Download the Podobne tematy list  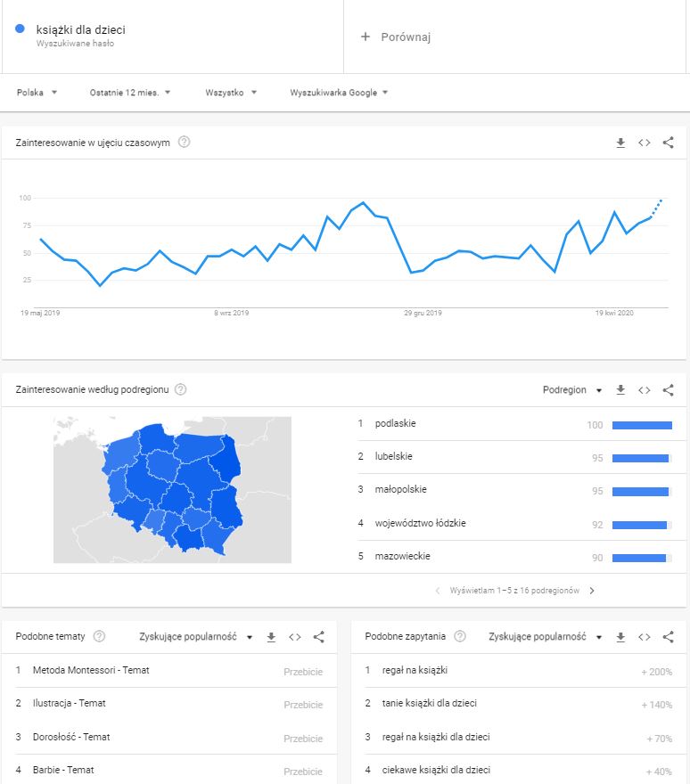click(x=271, y=637)
